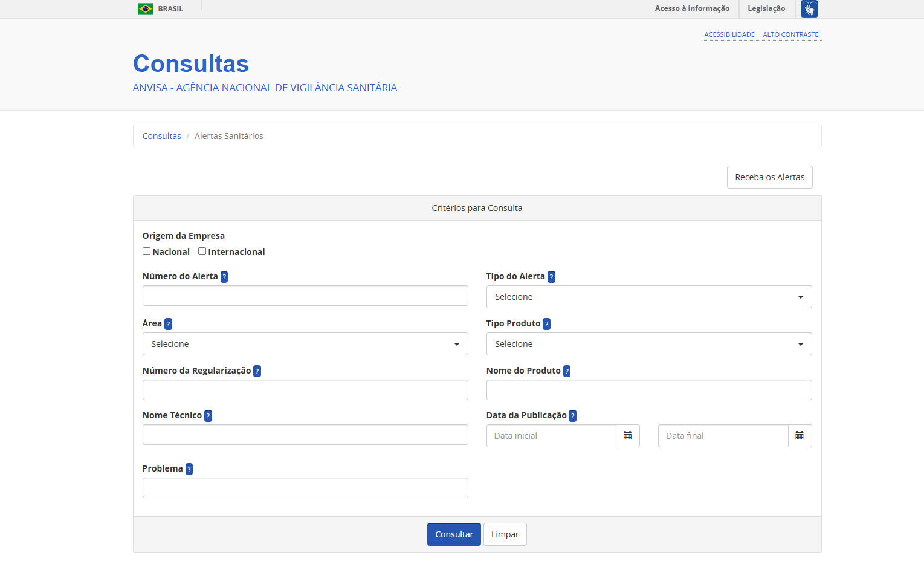Click help icon beside Nome do Produto
Viewport: 924px width, 564px height.
point(567,371)
